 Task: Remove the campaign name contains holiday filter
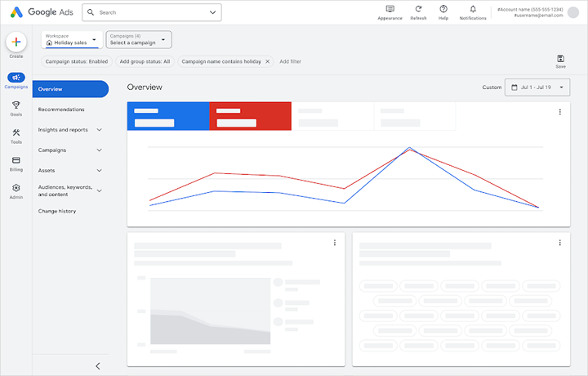(267, 61)
